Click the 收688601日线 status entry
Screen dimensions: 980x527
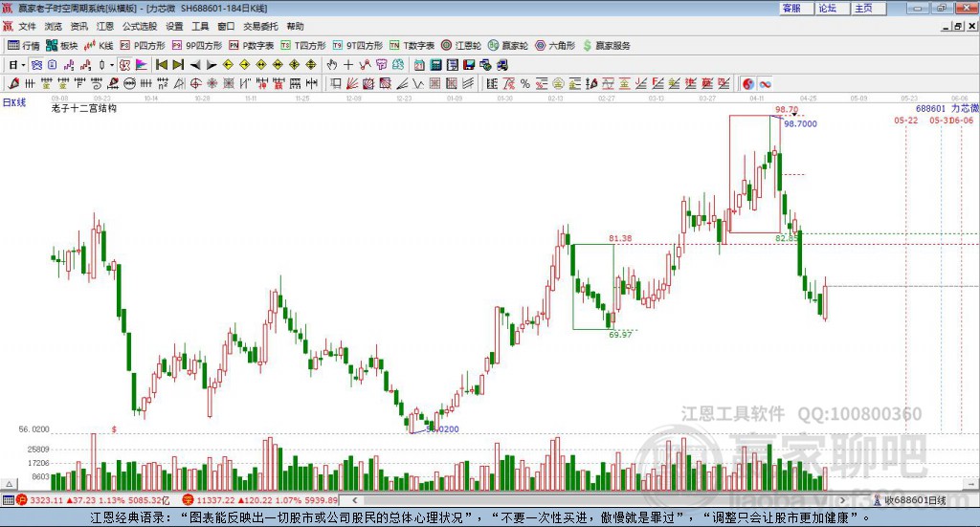(909, 500)
